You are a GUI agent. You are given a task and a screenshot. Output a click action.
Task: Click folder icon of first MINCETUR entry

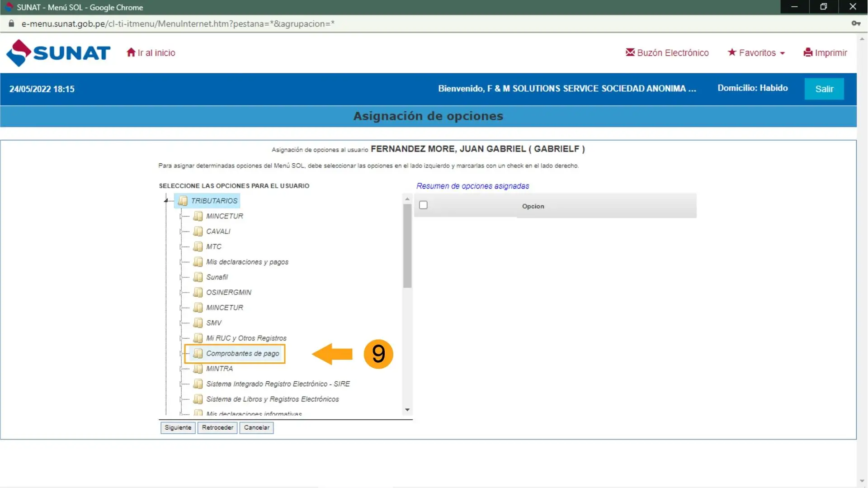(198, 216)
